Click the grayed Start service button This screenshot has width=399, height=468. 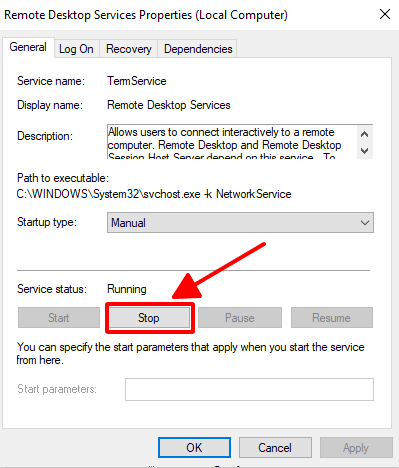pyautogui.click(x=59, y=318)
